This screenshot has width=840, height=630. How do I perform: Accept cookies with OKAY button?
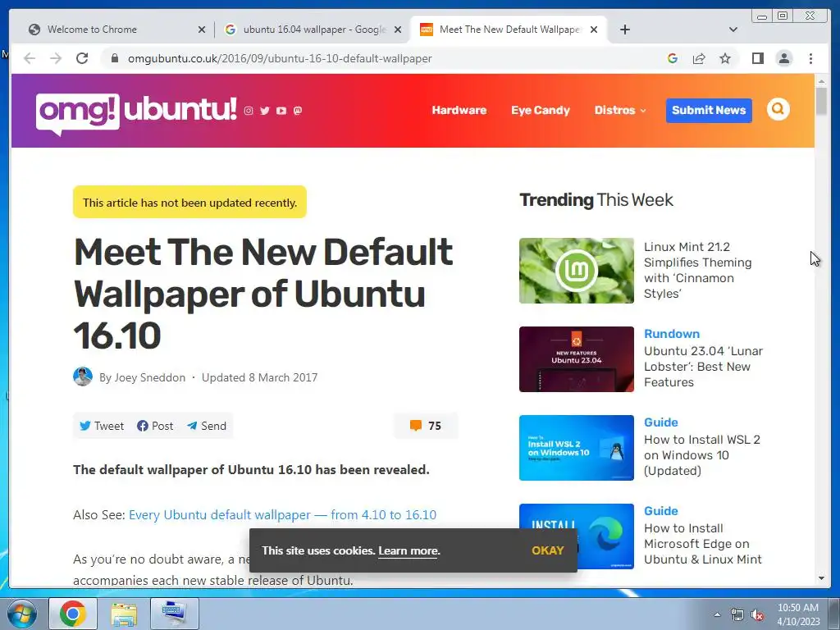[547, 550]
